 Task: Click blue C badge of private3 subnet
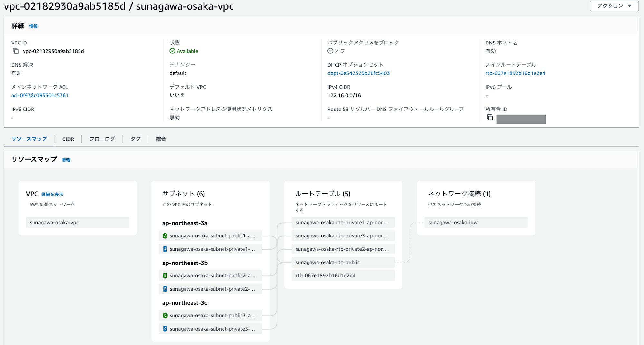tap(165, 329)
